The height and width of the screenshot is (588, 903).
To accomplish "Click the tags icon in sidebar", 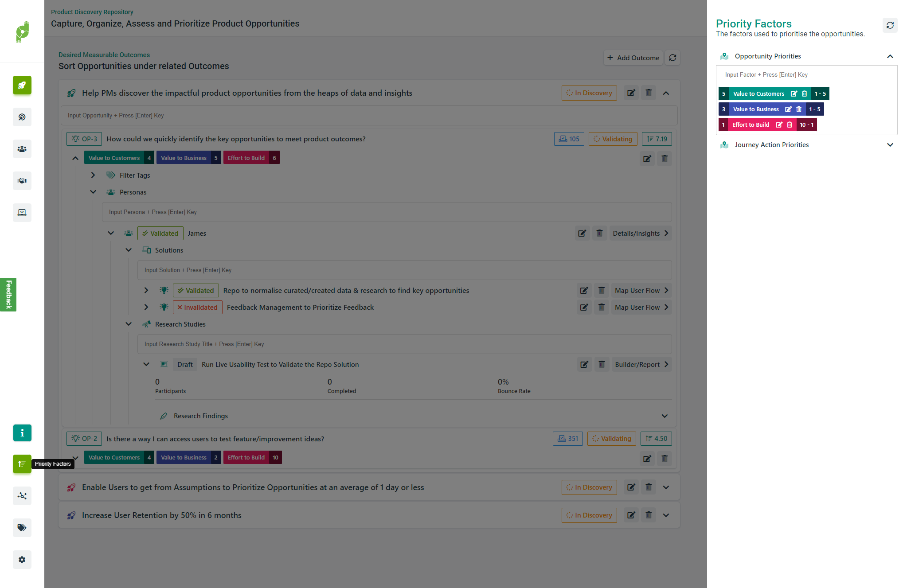I will (x=22, y=528).
